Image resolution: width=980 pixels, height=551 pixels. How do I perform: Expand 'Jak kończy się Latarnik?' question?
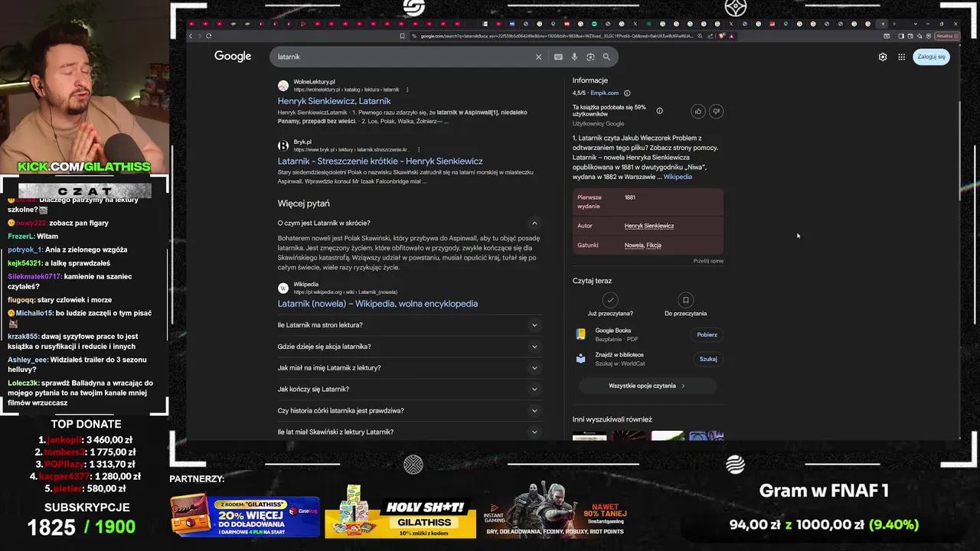point(410,389)
